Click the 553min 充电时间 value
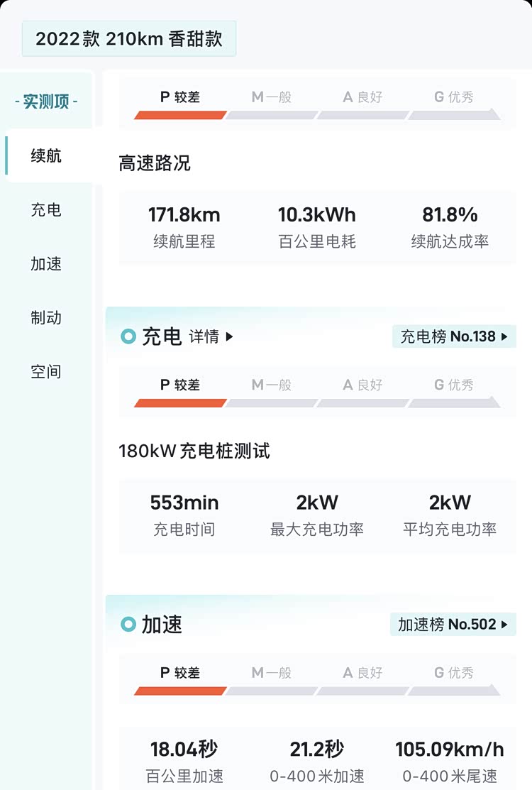Viewport: 532px width, 790px height. [x=184, y=503]
